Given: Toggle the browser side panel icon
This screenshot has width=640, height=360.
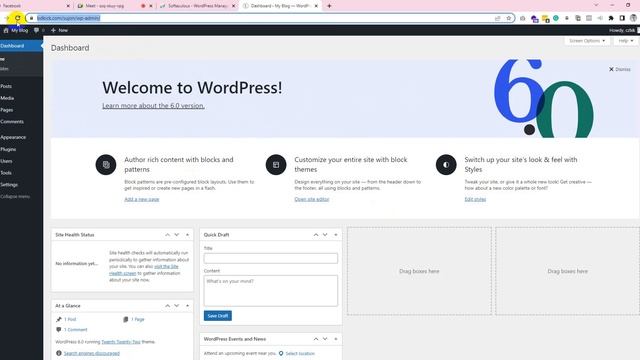Looking at the screenshot, I should pos(622,18).
